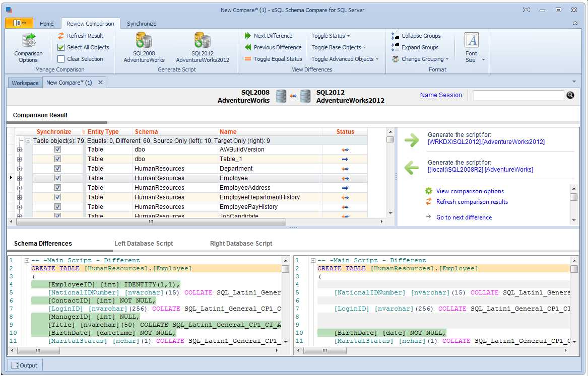The image size is (588, 376).
Task: Click the Refresh Result icon
Action: click(61, 36)
